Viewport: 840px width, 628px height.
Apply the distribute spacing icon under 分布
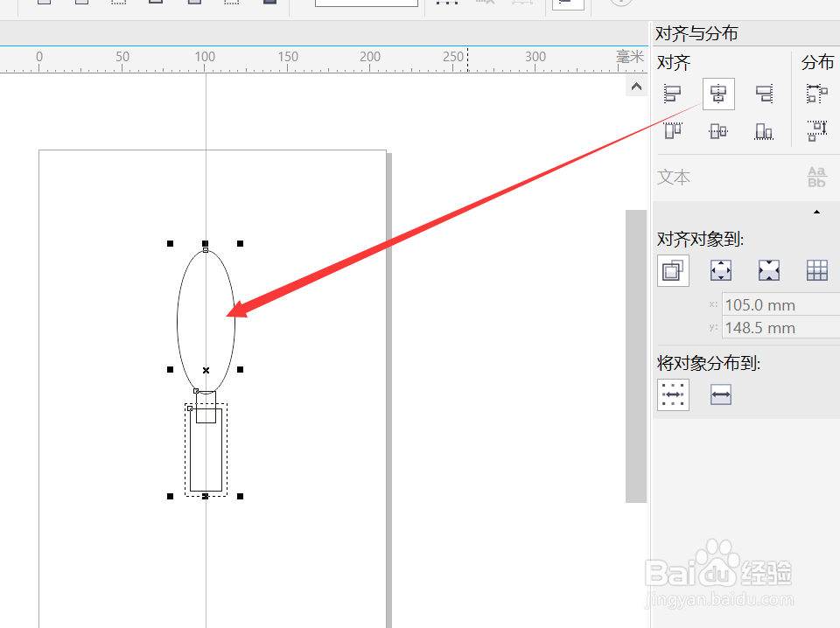pyautogui.click(x=815, y=132)
